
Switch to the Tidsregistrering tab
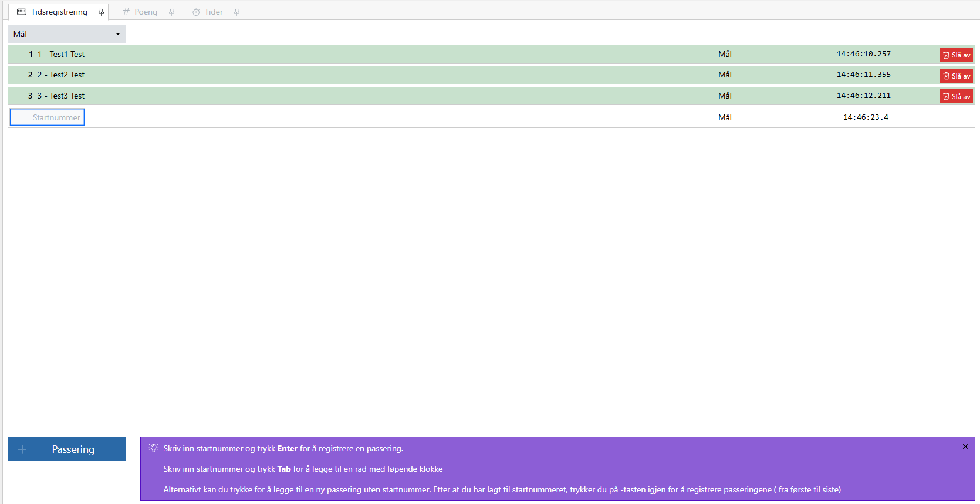59,12
